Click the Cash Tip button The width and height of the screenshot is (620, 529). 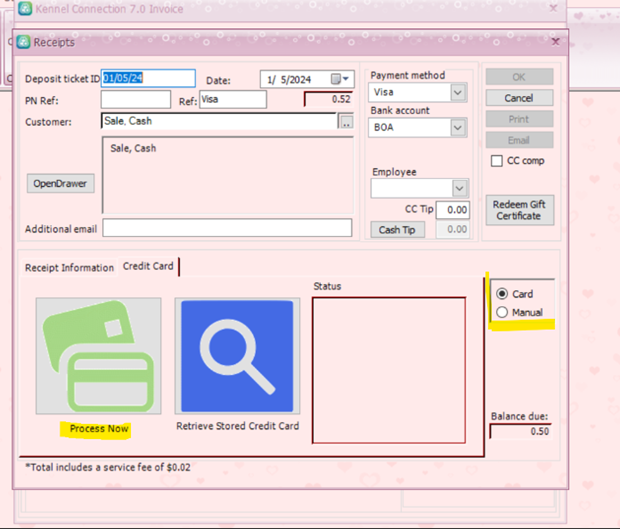[397, 230]
